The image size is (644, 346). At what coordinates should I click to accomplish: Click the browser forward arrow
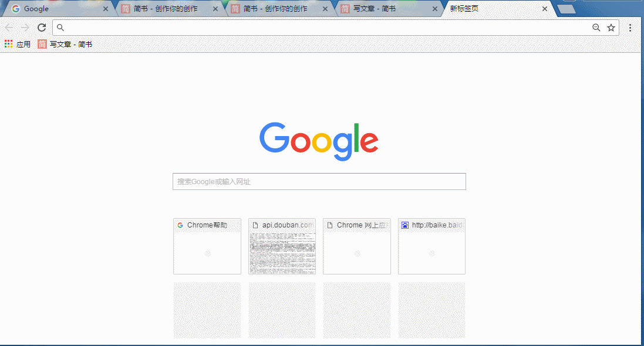coord(25,28)
